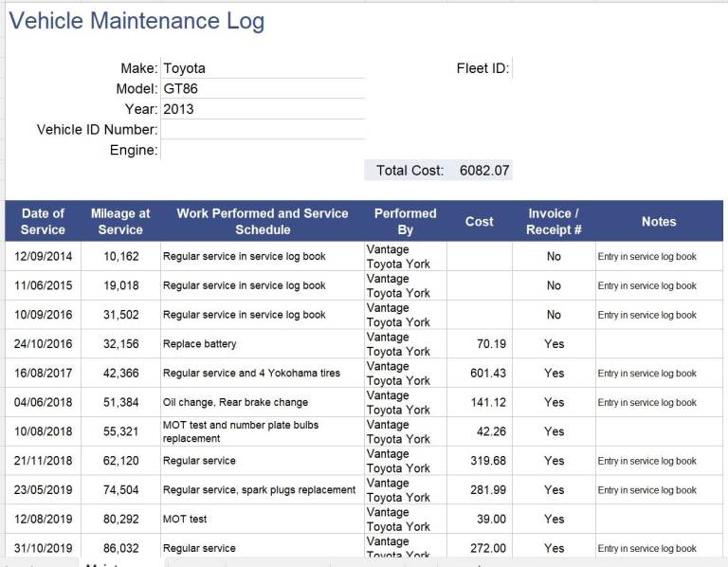Image resolution: width=728 pixels, height=567 pixels.
Task: Click the Year cell showing 2013
Action: pos(262,109)
